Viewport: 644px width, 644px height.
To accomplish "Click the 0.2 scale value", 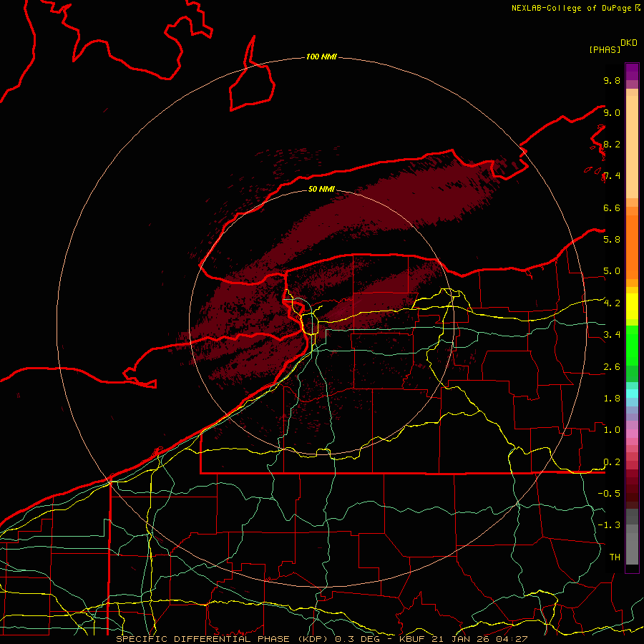I will point(612,462).
